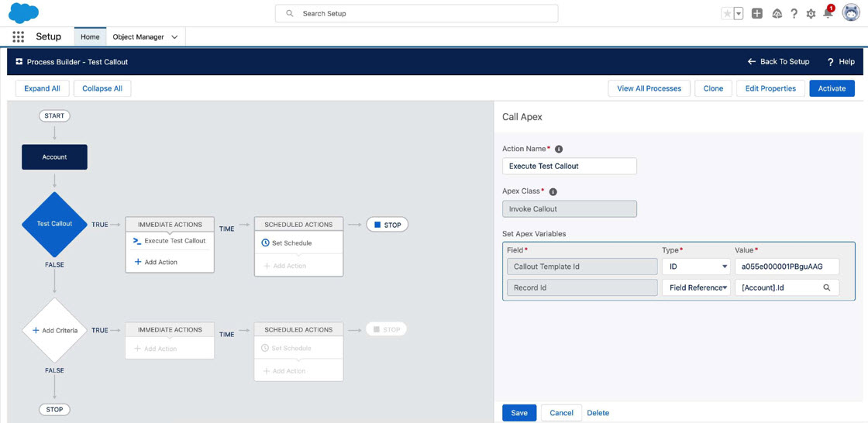Screen dimensions: 868x423
Task: Click the [Account].Id value field
Action: (x=787, y=288)
